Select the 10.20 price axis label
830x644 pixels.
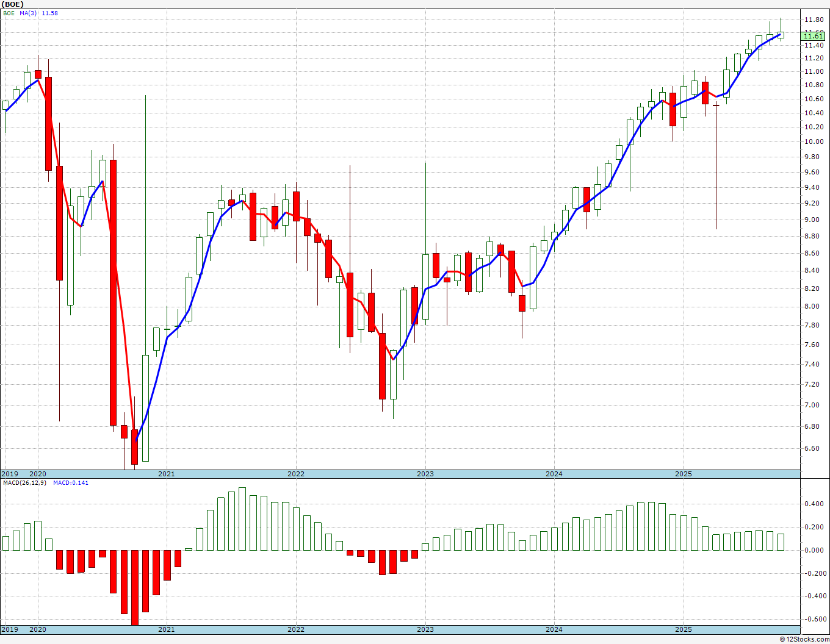pos(814,127)
